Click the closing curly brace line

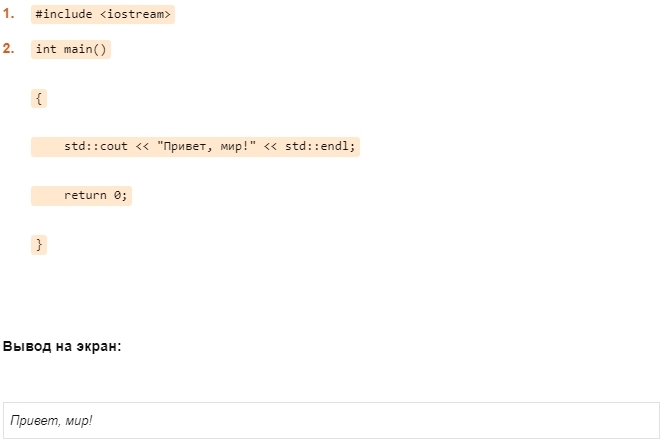click(39, 244)
